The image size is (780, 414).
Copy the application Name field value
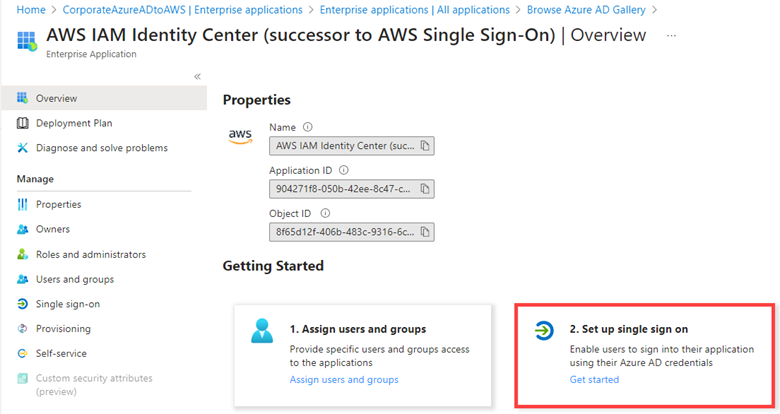(425, 146)
